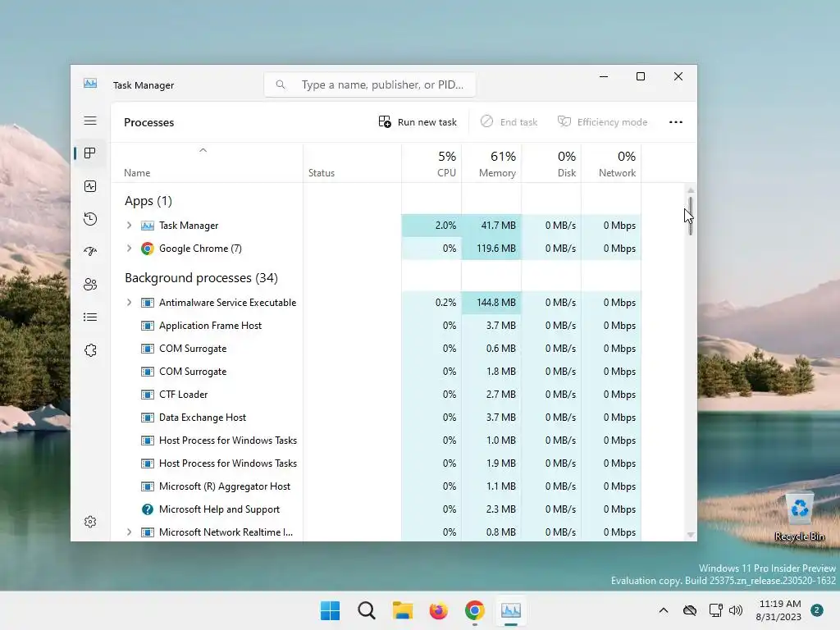Image resolution: width=840 pixels, height=630 pixels.
Task: Click the search magnifier icon in search box
Action: click(281, 84)
